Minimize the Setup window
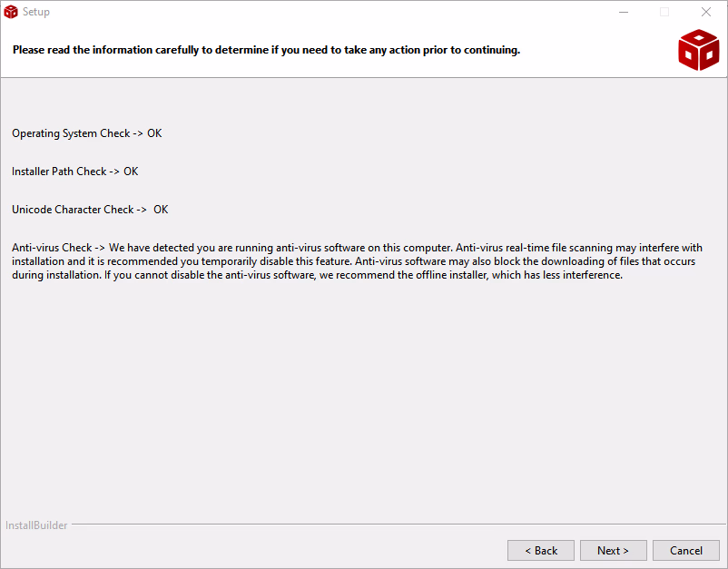Viewport: 728px width, 569px height. coord(624,12)
